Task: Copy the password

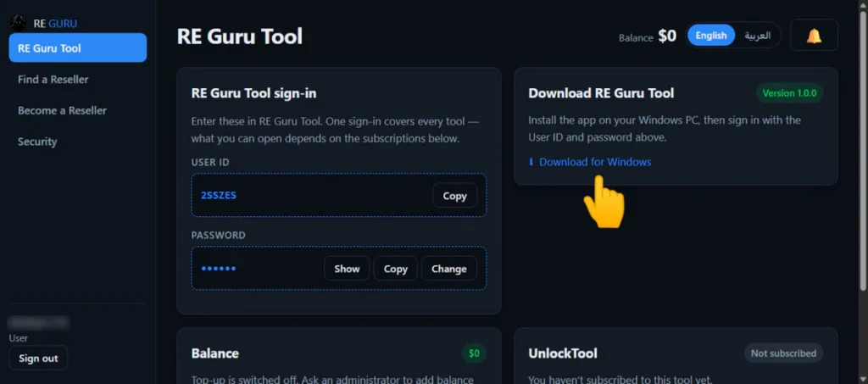Action: [395, 269]
